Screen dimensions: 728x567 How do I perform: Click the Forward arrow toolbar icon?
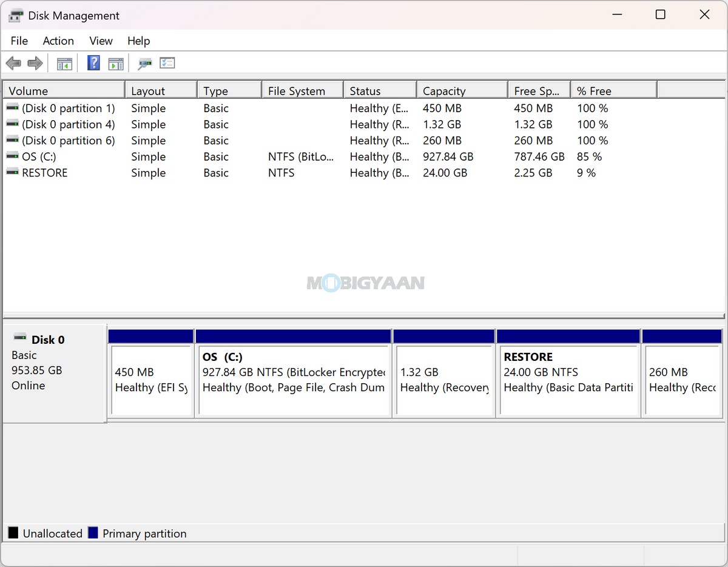point(35,63)
